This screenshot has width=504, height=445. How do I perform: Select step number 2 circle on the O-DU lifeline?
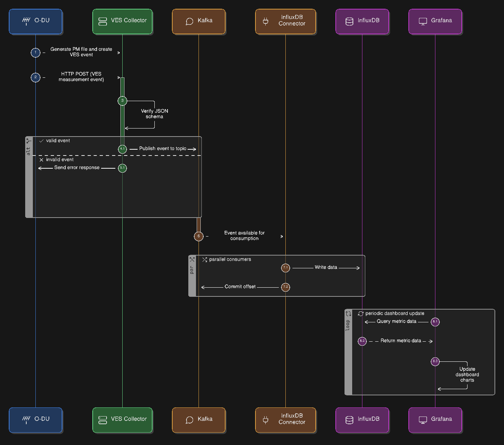click(35, 77)
